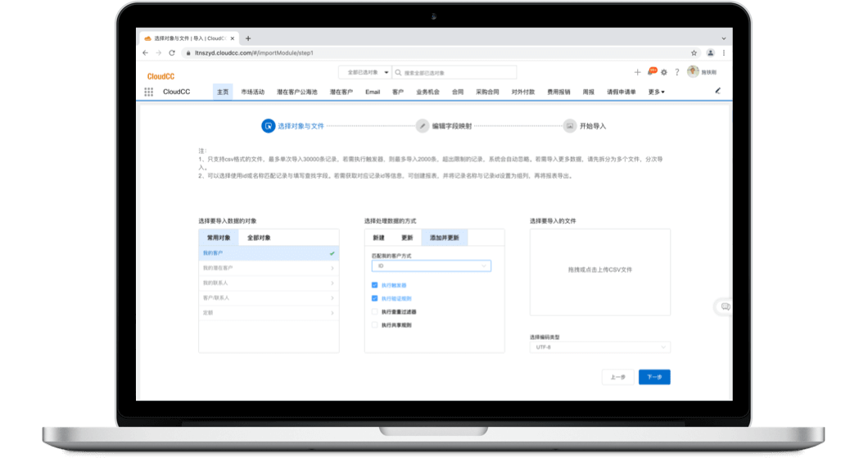868x458 pixels.
Task: Open the notifications bell with the badge
Action: tap(651, 72)
